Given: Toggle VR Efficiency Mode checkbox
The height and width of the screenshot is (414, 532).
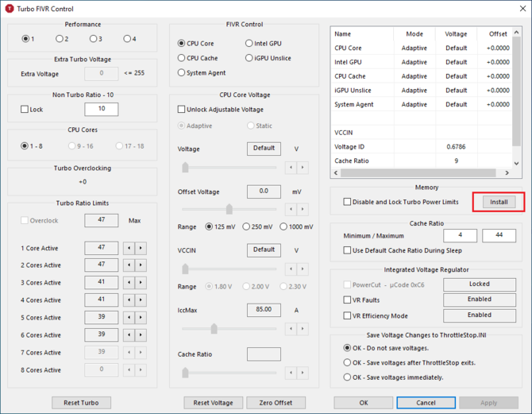Looking at the screenshot, I should 347,315.
